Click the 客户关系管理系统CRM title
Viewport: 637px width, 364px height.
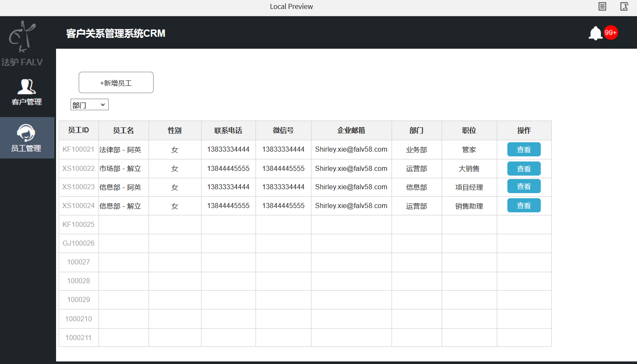point(116,33)
